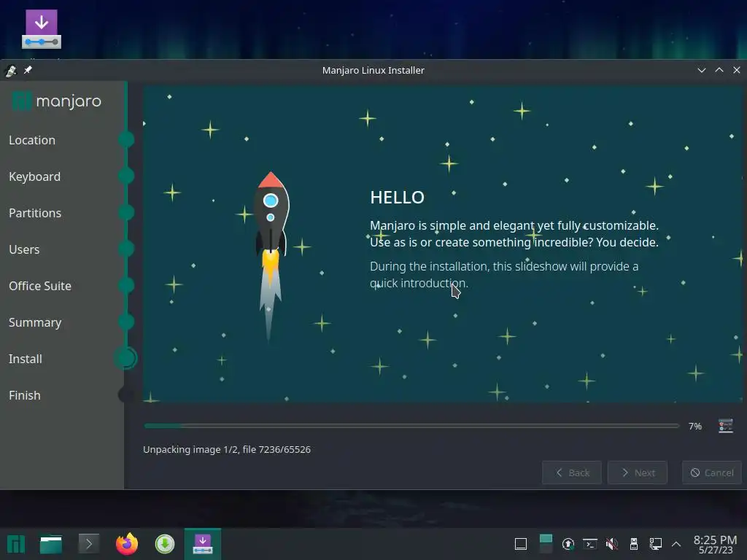Pin the installer window with the pin icon

tap(28, 70)
